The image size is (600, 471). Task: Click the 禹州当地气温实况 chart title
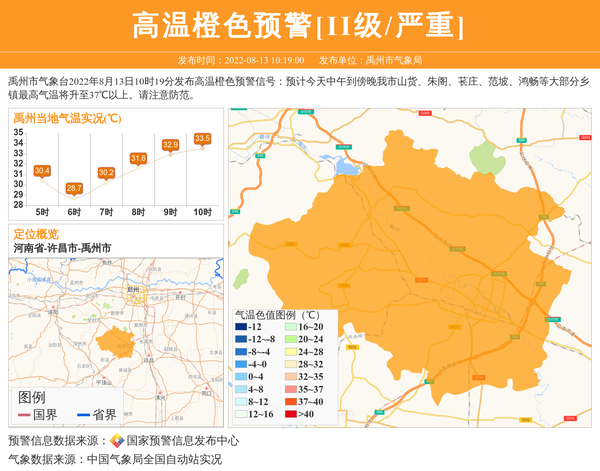tap(67, 118)
